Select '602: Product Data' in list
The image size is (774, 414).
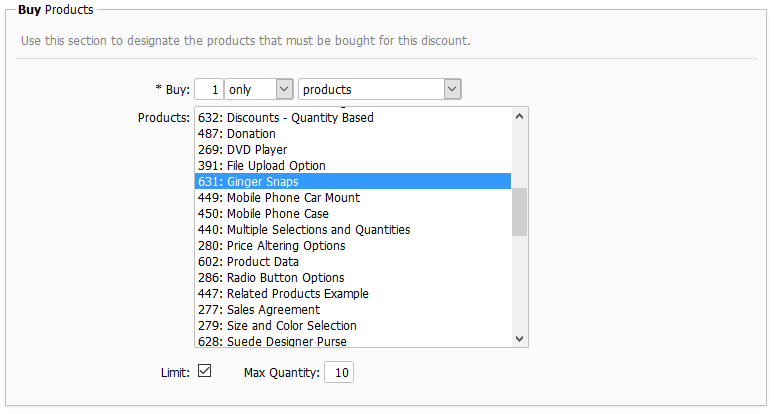(x=248, y=262)
